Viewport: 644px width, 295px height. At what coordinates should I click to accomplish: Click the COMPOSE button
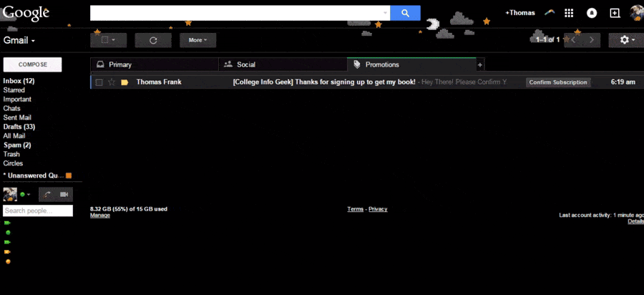[32, 64]
